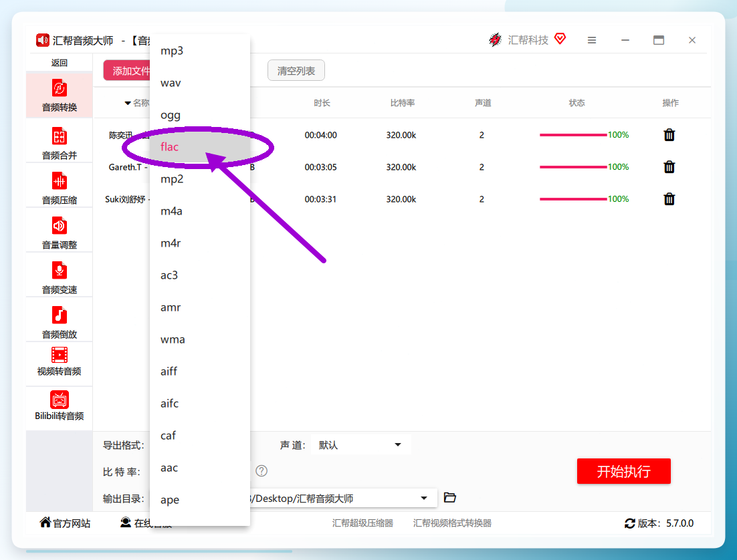Select ac3 as export format

tap(200, 275)
